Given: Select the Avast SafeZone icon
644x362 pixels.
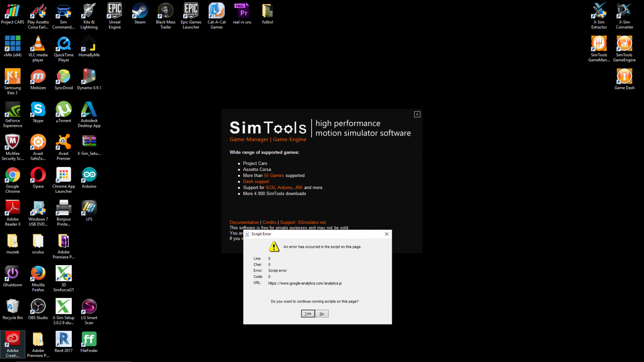Looking at the screenshot, I should 38,148.
